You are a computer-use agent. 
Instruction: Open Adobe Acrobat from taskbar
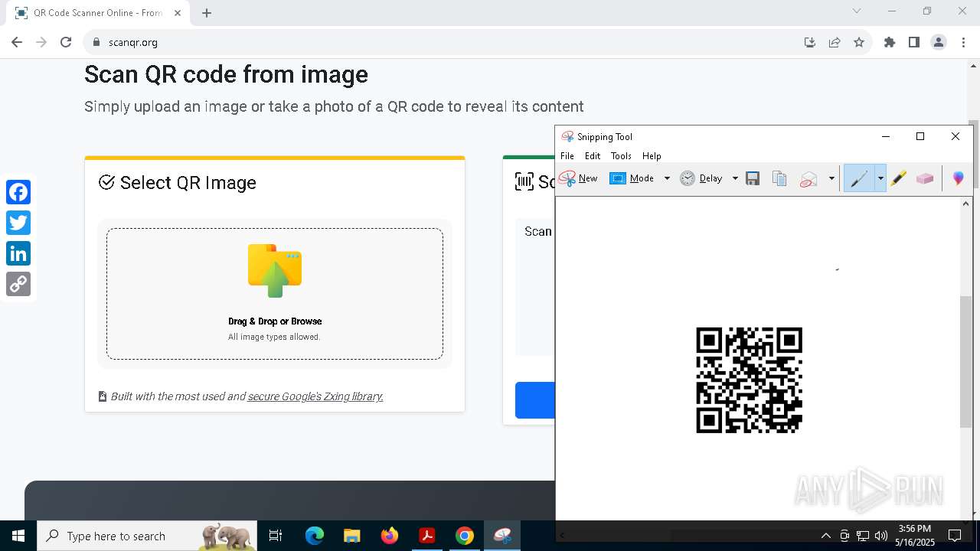pos(427,536)
